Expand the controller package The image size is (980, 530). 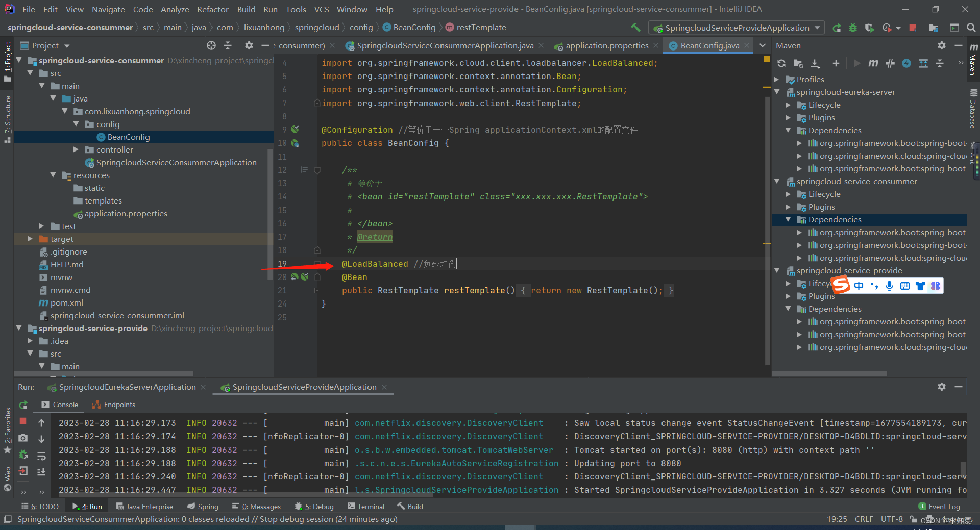(x=76, y=149)
